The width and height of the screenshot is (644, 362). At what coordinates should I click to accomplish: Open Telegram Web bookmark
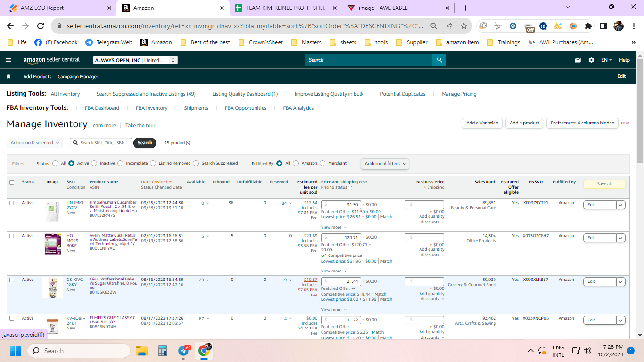pos(109,42)
